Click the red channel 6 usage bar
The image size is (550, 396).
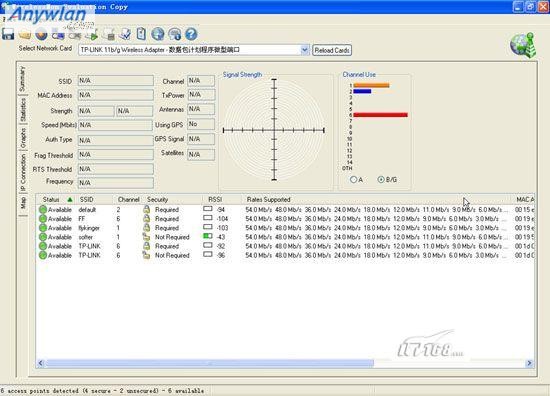[381, 115]
